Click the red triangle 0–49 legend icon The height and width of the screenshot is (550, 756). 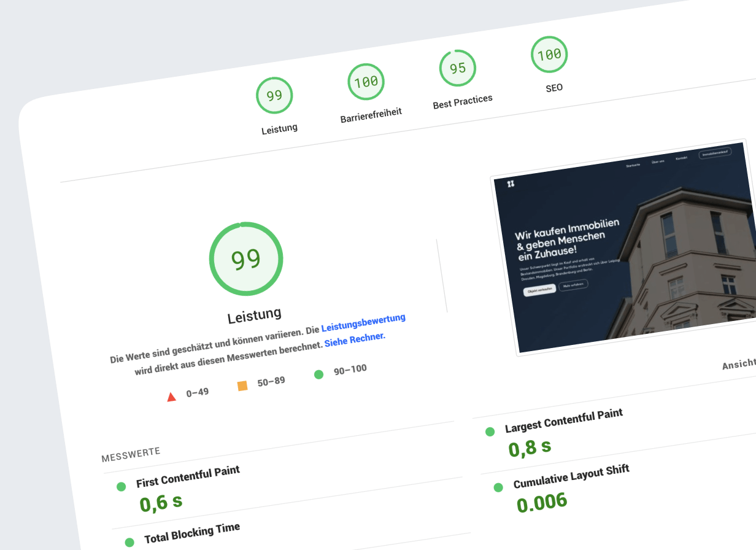click(x=171, y=397)
